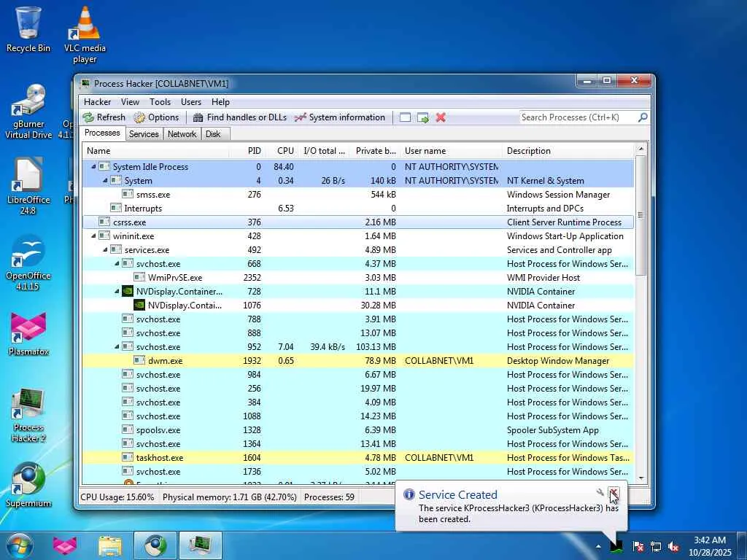Image resolution: width=747 pixels, height=560 pixels.
Task: Select the WmiPrvSE.exe process
Action: tap(358, 277)
